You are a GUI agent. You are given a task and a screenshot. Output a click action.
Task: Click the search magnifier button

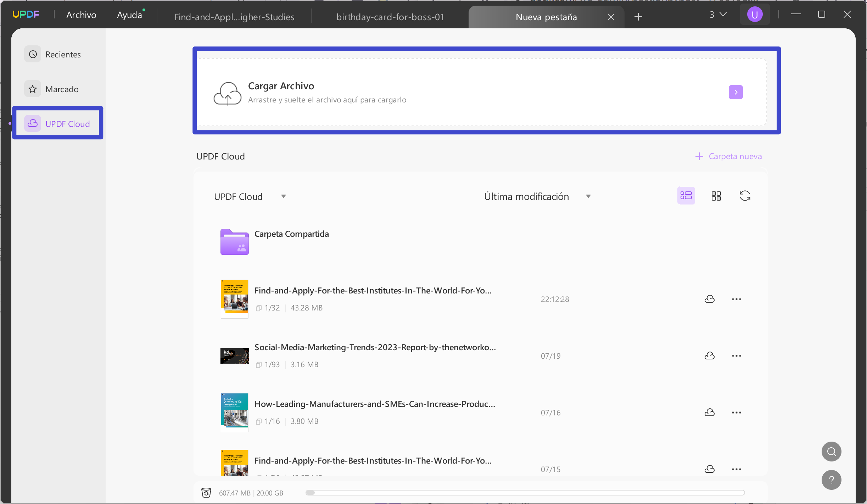click(832, 452)
